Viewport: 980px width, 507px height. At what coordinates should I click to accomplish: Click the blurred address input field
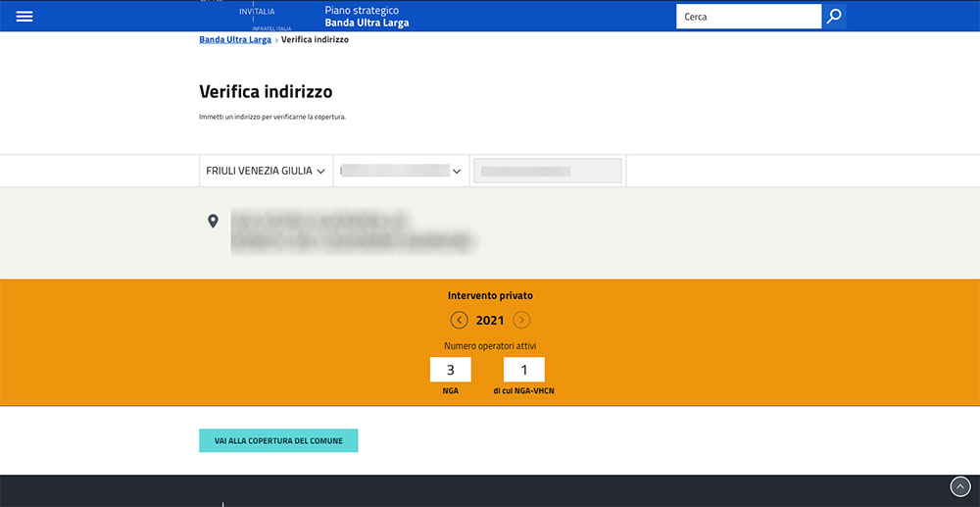tap(548, 171)
